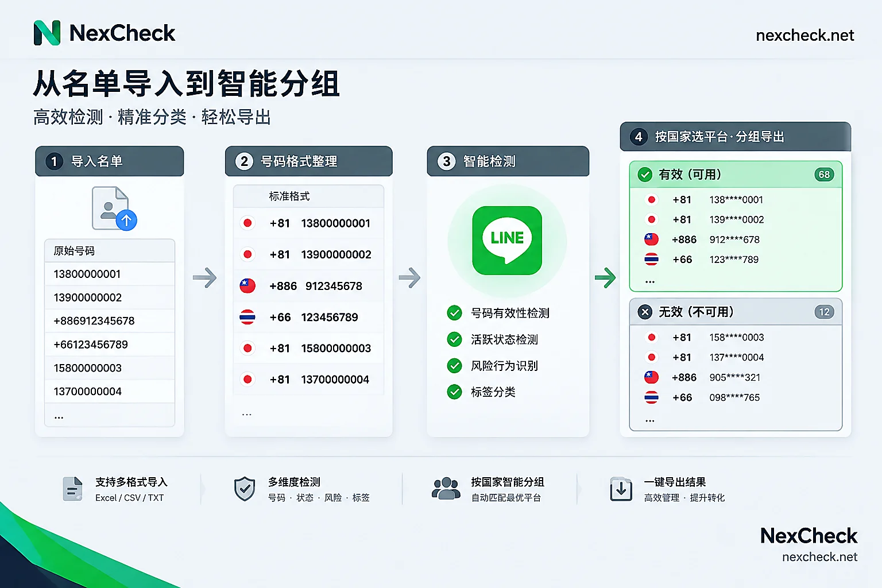Click the check icon beside 标签分类
The height and width of the screenshot is (588, 882).
click(x=454, y=392)
